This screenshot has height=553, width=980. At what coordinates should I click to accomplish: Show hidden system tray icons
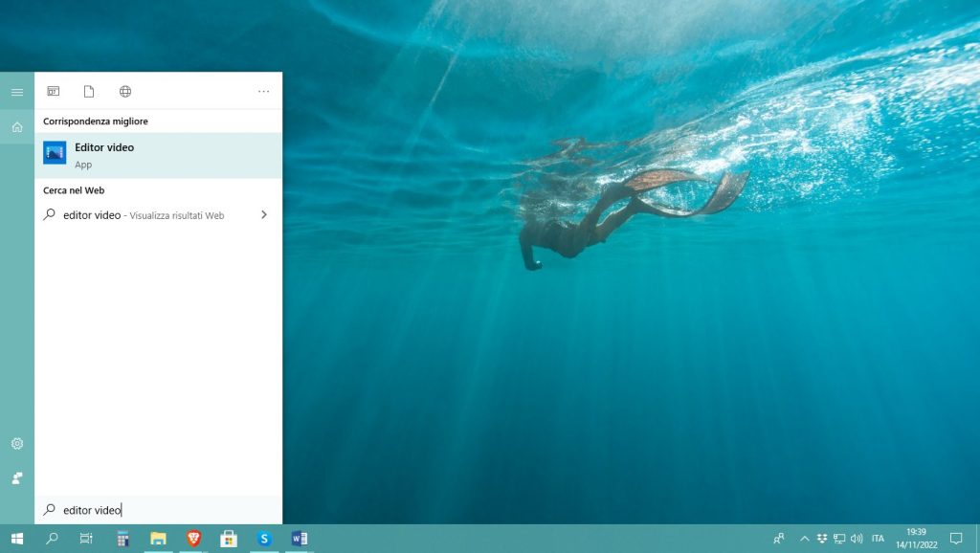point(804,539)
